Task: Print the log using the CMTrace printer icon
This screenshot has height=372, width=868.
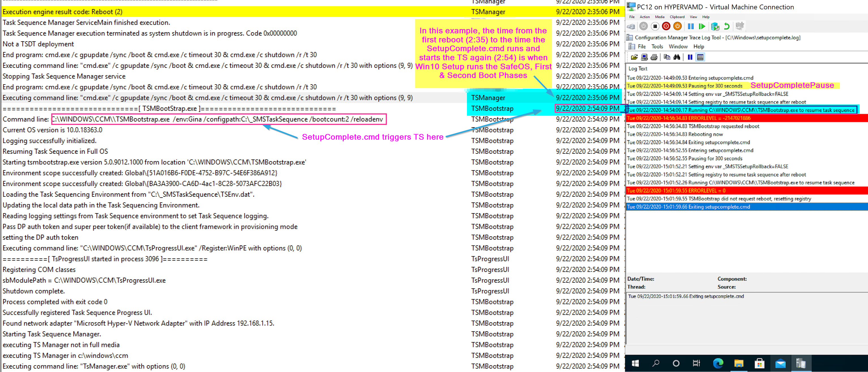Action: (x=654, y=57)
